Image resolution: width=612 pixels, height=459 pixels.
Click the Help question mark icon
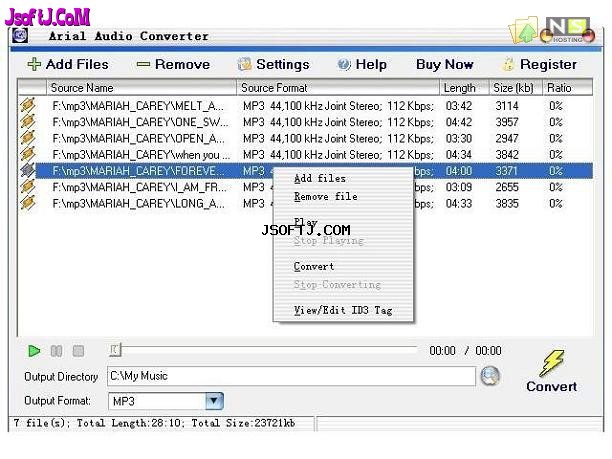344,64
